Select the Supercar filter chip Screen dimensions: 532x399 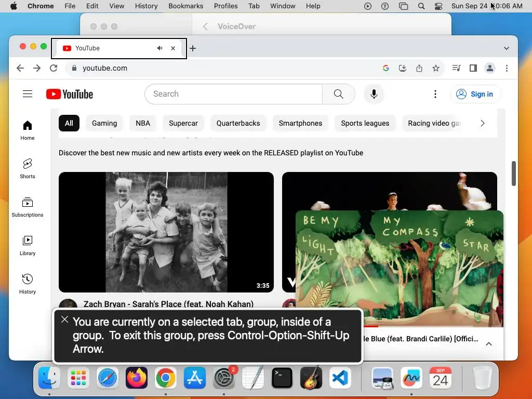point(183,123)
